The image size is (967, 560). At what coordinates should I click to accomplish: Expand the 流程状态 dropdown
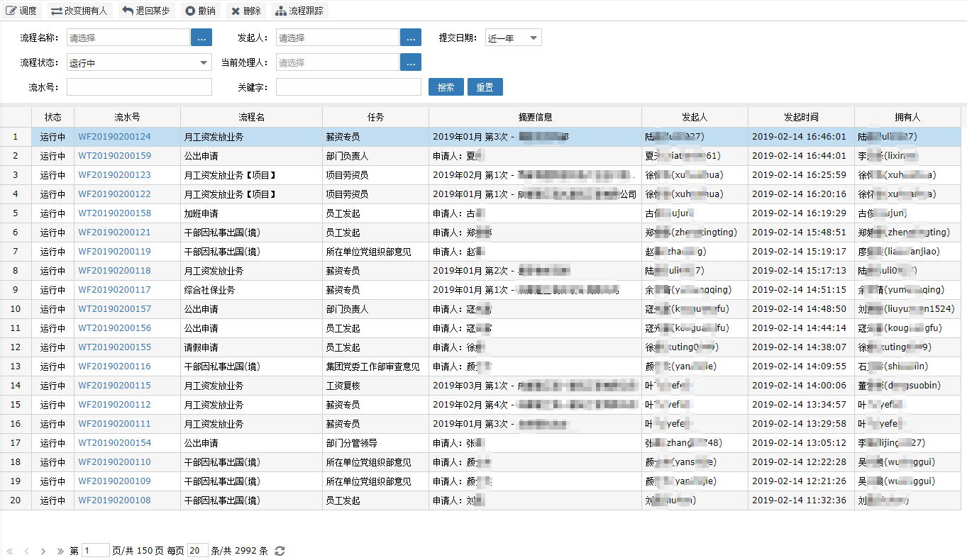coord(203,62)
